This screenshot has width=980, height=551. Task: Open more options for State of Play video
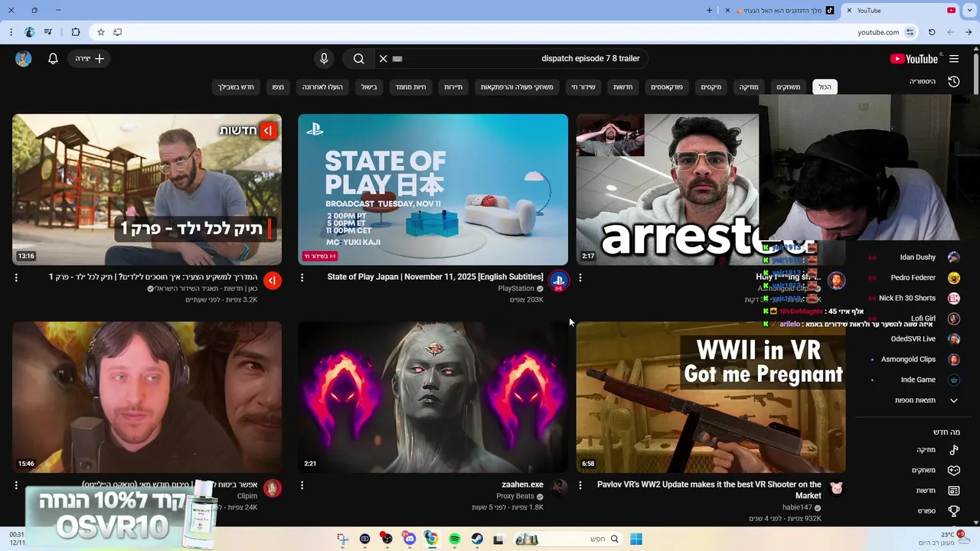pos(302,278)
